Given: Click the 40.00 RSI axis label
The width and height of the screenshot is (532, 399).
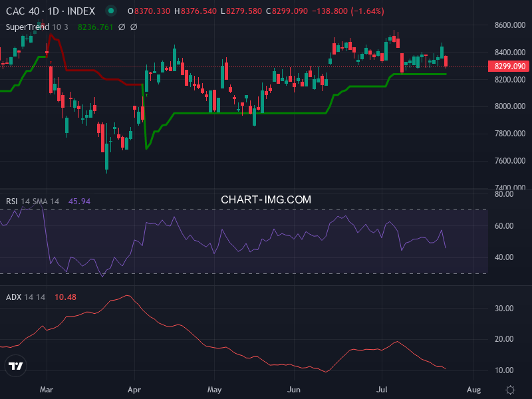Looking at the screenshot, I should (x=504, y=257).
